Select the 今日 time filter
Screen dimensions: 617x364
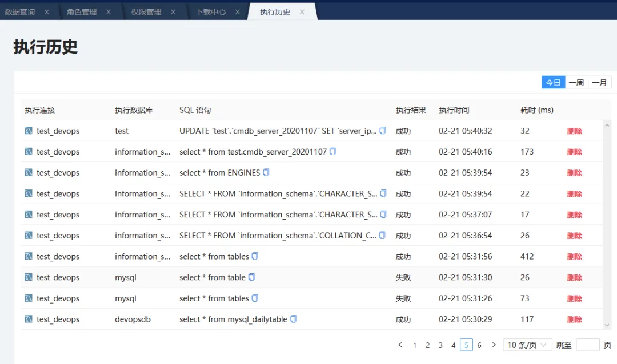pyautogui.click(x=553, y=83)
